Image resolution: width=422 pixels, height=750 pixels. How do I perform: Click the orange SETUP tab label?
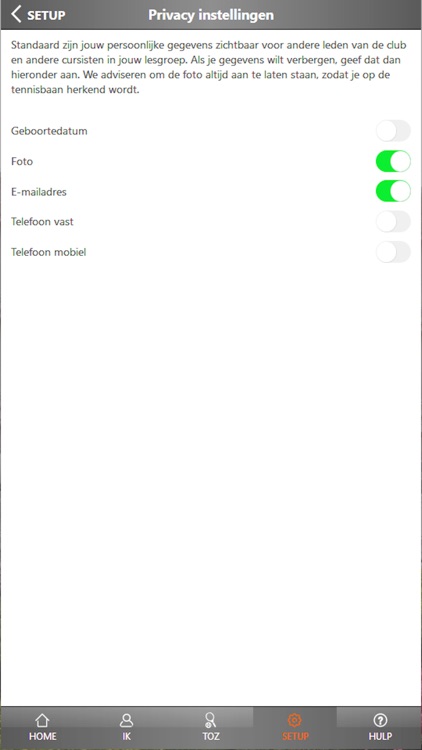[295, 737]
